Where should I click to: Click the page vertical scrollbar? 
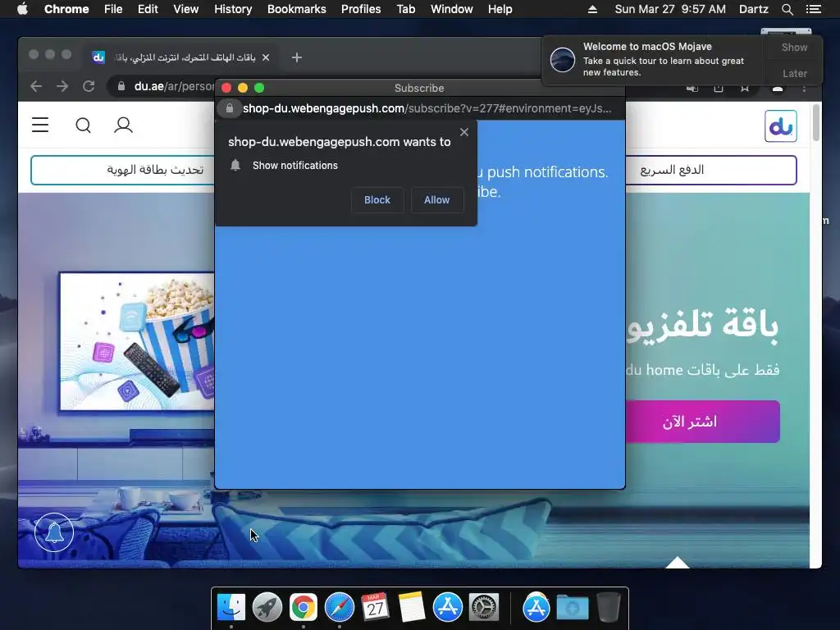[816, 123]
